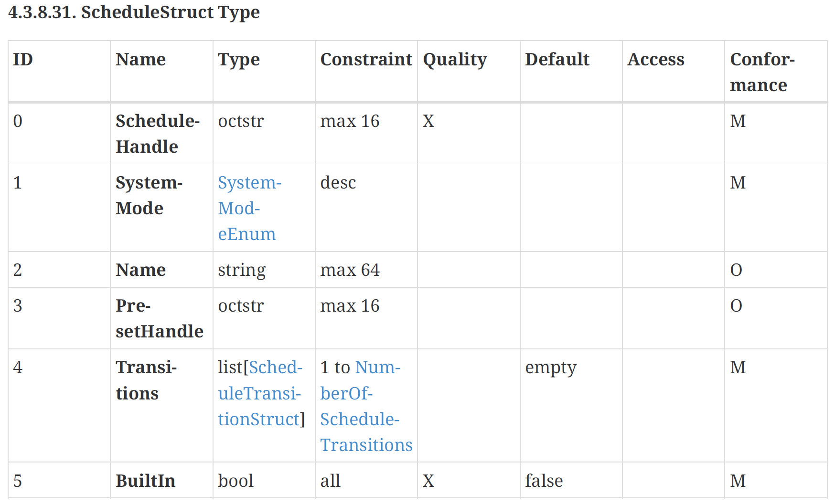Select the Quality column header
The height and width of the screenshot is (504, 835).
[455, 60]
